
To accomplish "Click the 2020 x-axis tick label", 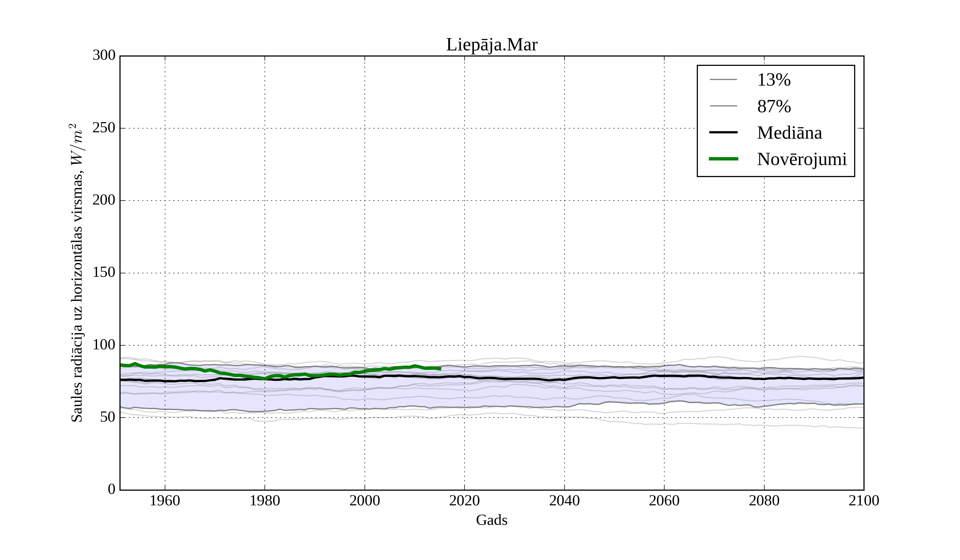I will [x=464, y=501].
